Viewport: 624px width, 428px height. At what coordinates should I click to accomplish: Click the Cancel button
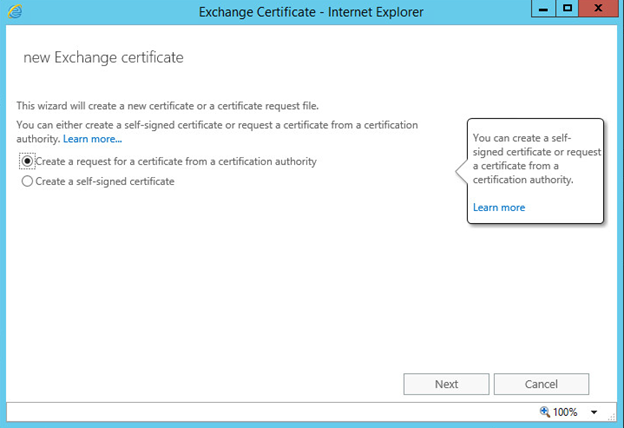541,384
